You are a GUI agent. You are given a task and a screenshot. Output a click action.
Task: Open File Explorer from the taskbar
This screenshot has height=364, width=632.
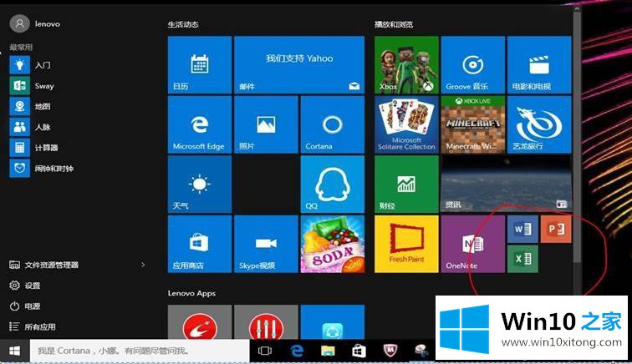coord(328,351)
